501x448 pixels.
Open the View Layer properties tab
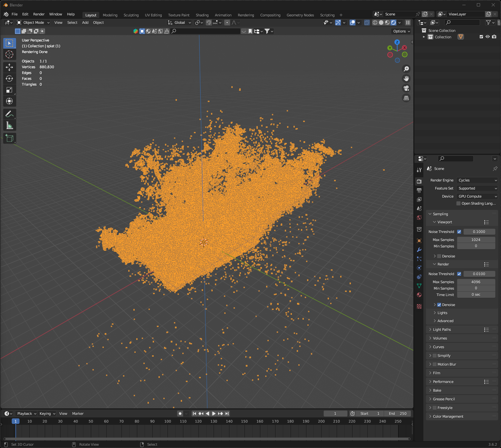tap(419, 200)
